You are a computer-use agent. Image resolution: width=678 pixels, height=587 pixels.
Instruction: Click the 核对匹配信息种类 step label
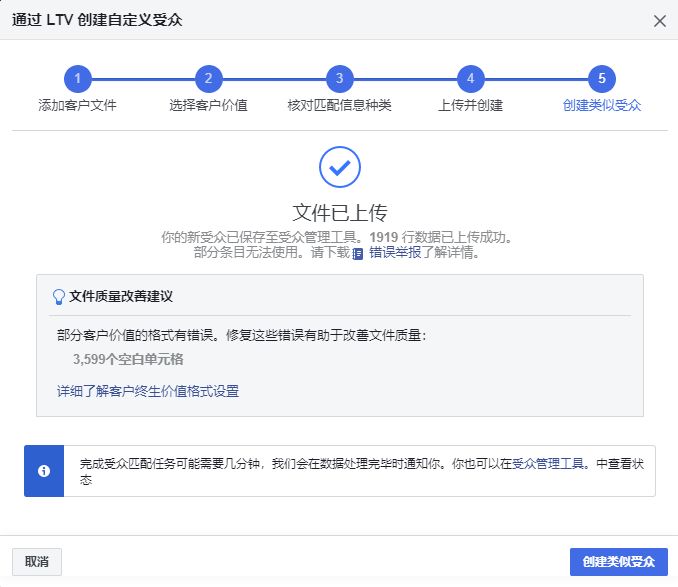[339, 105]
